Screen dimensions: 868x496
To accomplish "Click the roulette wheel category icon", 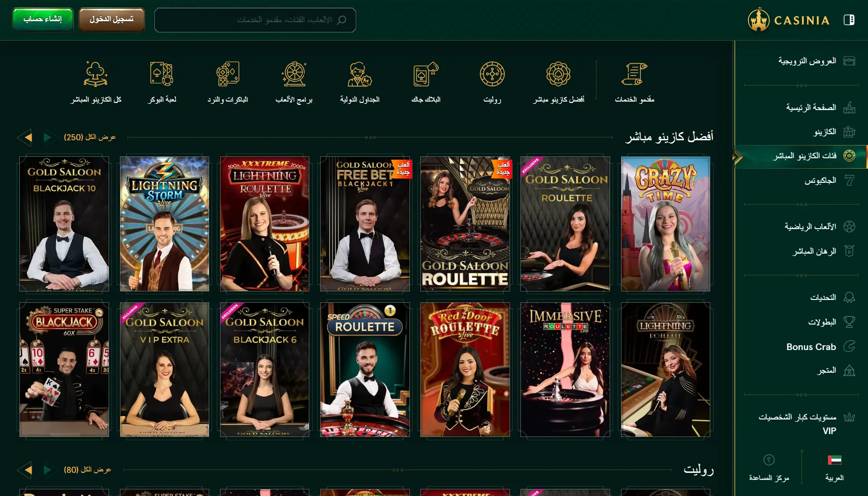I will (492, 74).
